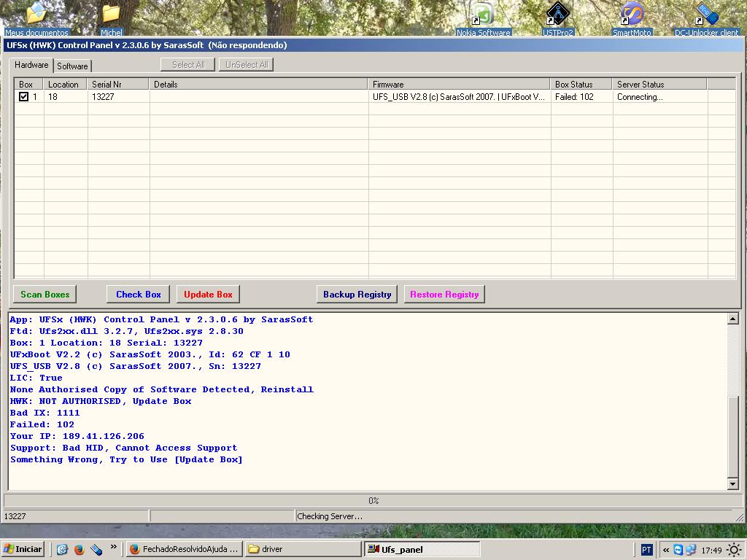This screenshot has width=747, height=560.
Task: Click the log line 'Support: Bad HID, Cannot Access Support'
Action: [x=124, y=448]
